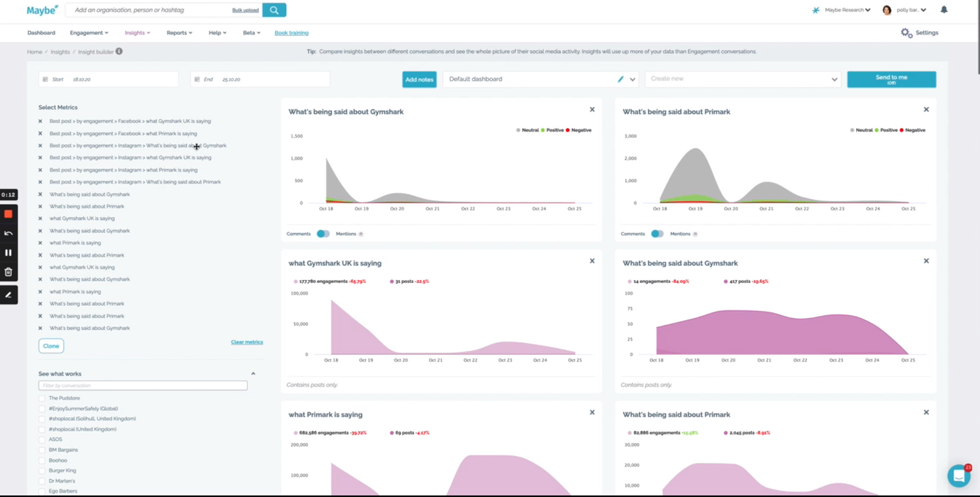
Task: Click the Clone button
Action: (51, 346)
